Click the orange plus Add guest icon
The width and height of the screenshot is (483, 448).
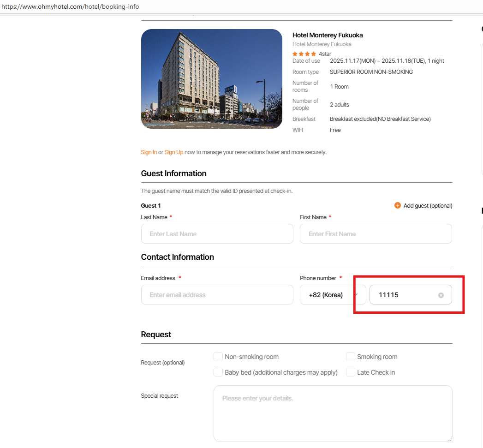coord(397,205)
